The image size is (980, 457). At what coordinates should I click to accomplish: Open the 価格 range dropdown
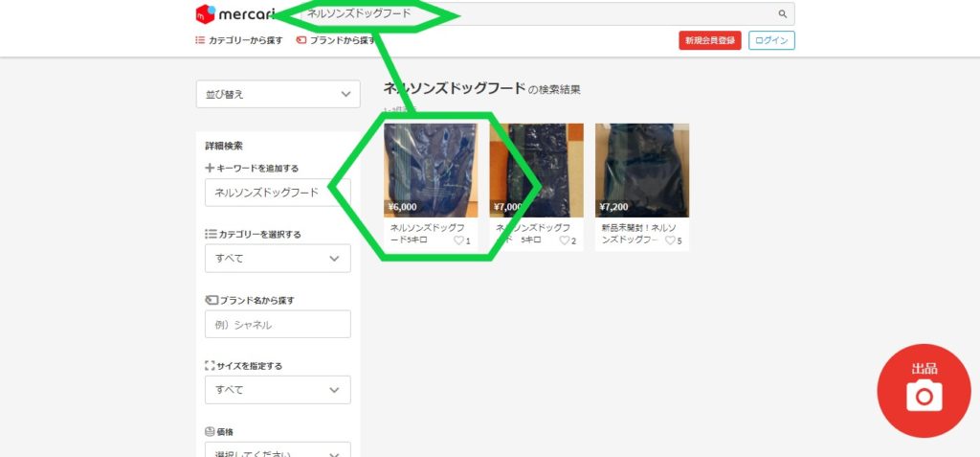click(x=278, y=450)
